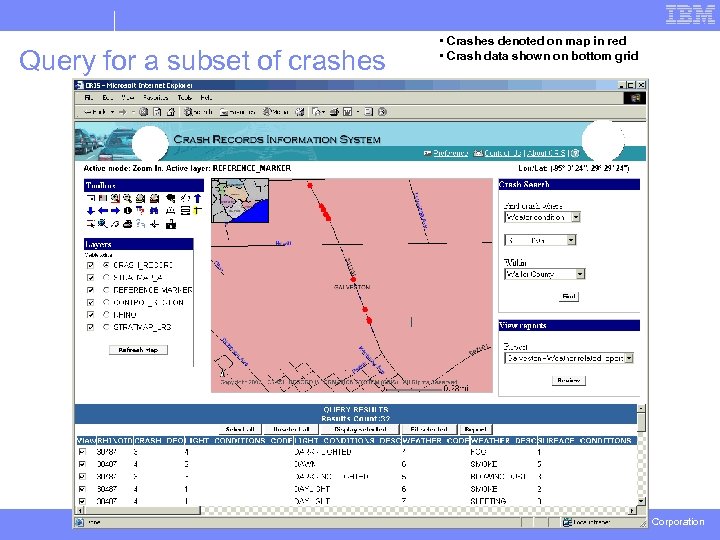Open the Favorites menu
The height and width of the screenshot is (540, 720).
point(156,97)
